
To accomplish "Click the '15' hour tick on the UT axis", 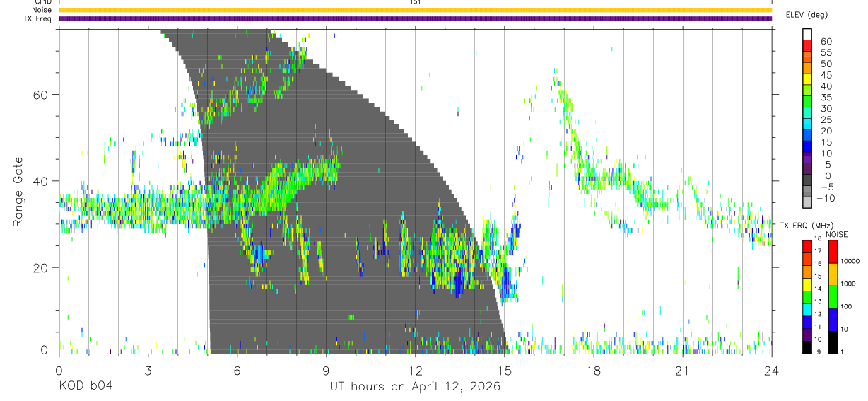I will 505,370.
